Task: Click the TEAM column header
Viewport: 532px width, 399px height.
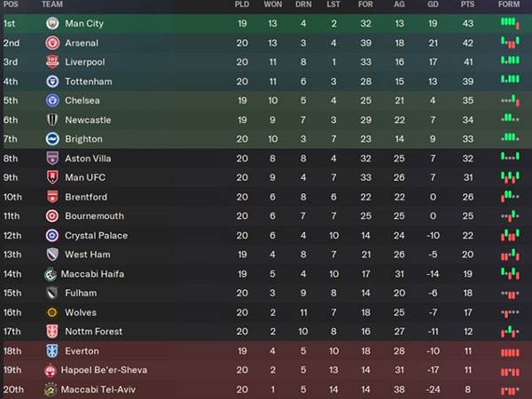Action: click(51, 4)
